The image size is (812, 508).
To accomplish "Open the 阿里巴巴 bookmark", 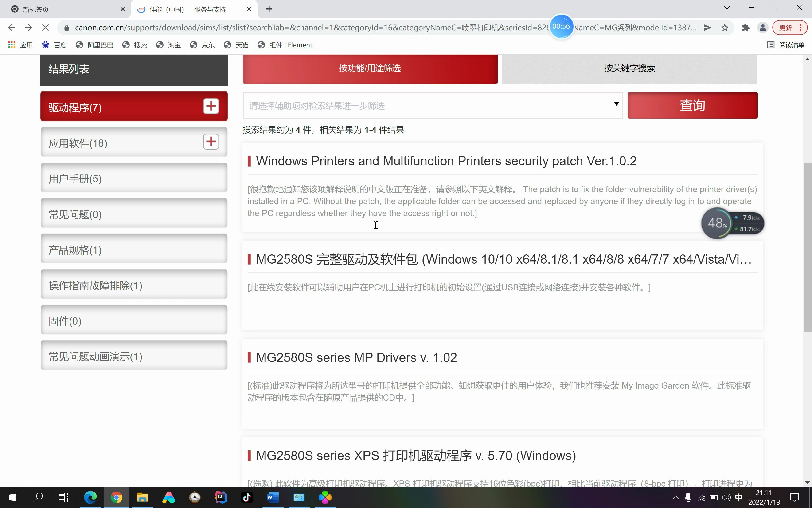I will pyautogui.click(x=94, y=45).
